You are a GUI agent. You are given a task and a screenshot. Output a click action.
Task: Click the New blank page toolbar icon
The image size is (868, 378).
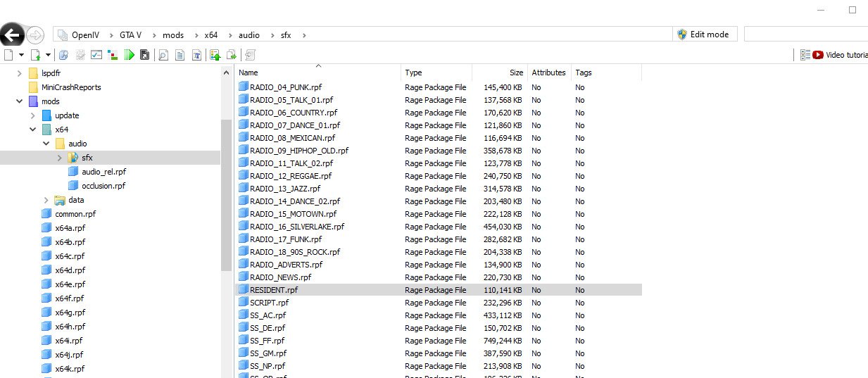(x=8, y=54)
